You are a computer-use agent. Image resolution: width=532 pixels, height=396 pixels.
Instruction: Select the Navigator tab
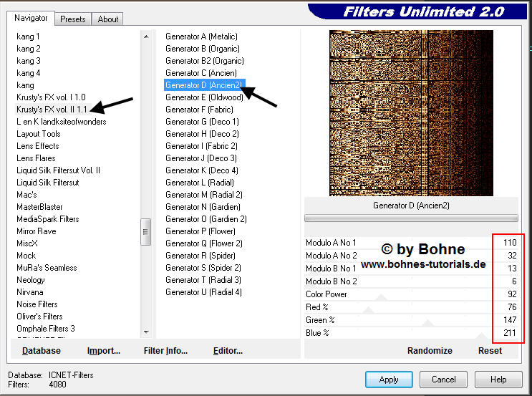[x=31, y=18]
